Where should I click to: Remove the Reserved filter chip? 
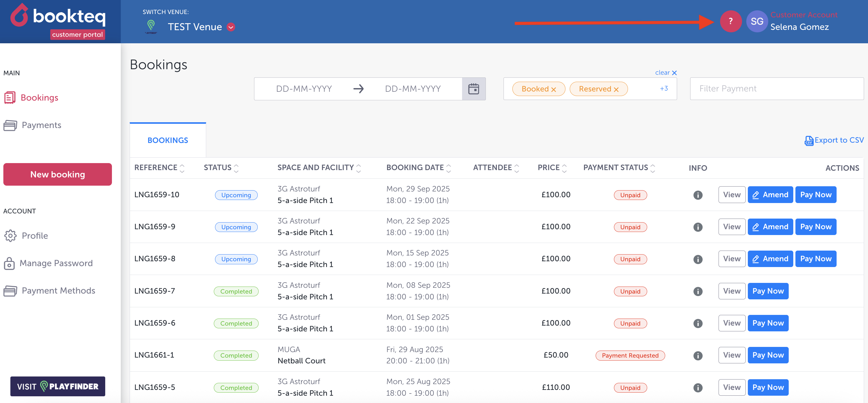(x=616, y=90)
